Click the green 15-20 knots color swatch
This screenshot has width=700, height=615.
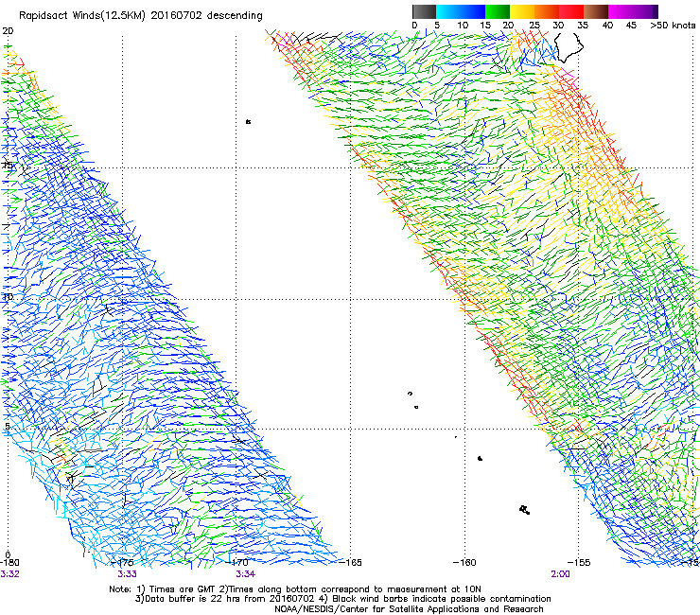tap(498, 11)
